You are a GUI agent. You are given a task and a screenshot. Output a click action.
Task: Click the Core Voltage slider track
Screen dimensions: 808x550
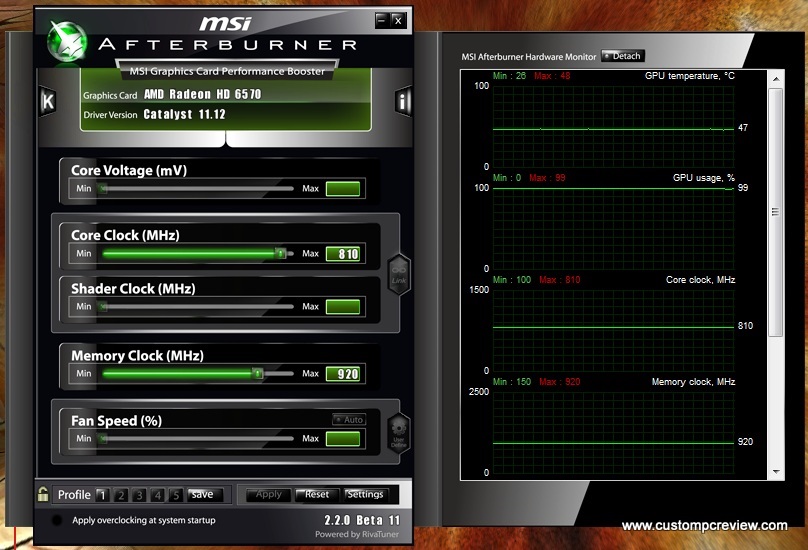click(198, 189)
